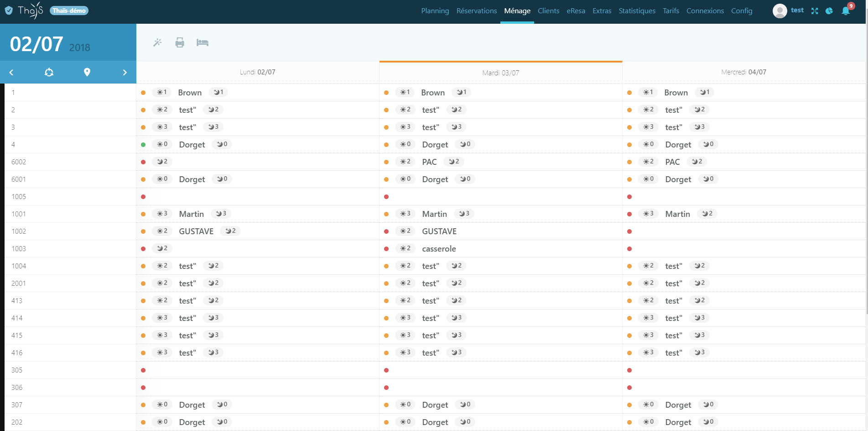This screenshot has width=868, height=431.
Task: Click red status dot of room 1002 Mardi
Action: (x=386, y=231)
